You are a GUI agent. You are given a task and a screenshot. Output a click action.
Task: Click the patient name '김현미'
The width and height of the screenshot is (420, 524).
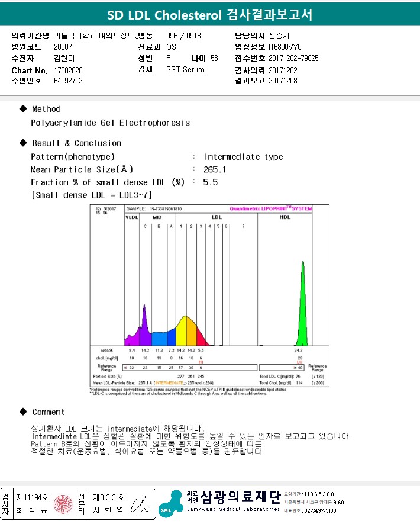point(64,58)
